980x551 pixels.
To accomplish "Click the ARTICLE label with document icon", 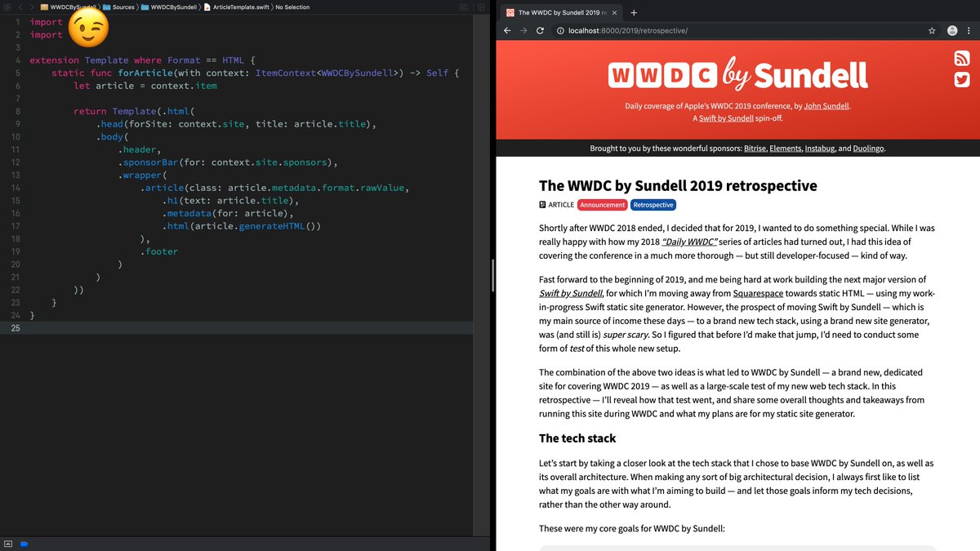I will click(x=556, y=205).
